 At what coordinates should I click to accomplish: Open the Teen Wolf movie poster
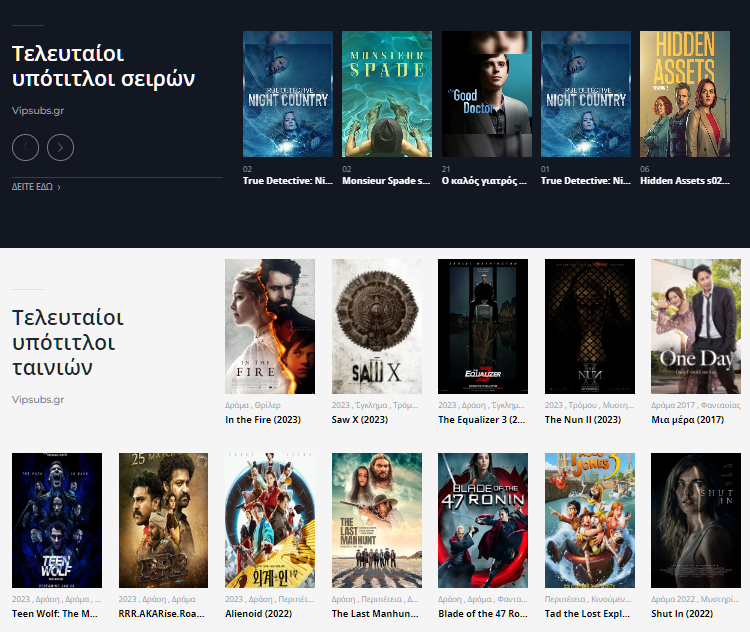[x=57, y=521]
